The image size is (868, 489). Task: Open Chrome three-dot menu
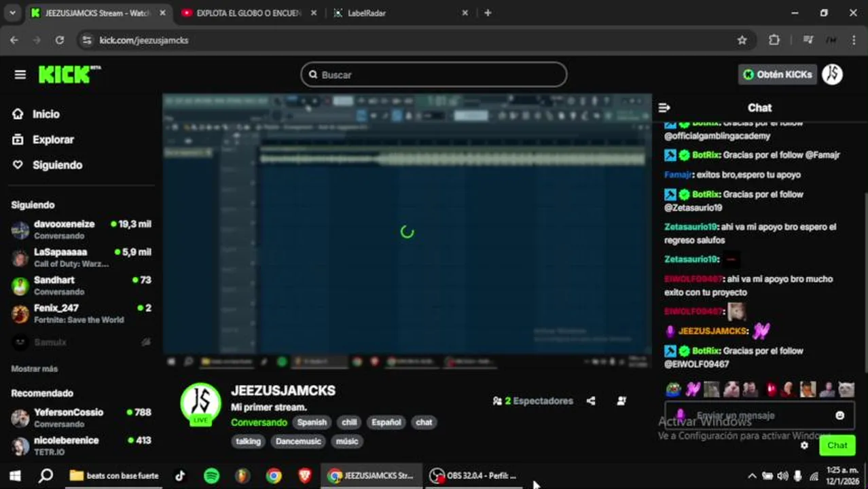(854, 40)
